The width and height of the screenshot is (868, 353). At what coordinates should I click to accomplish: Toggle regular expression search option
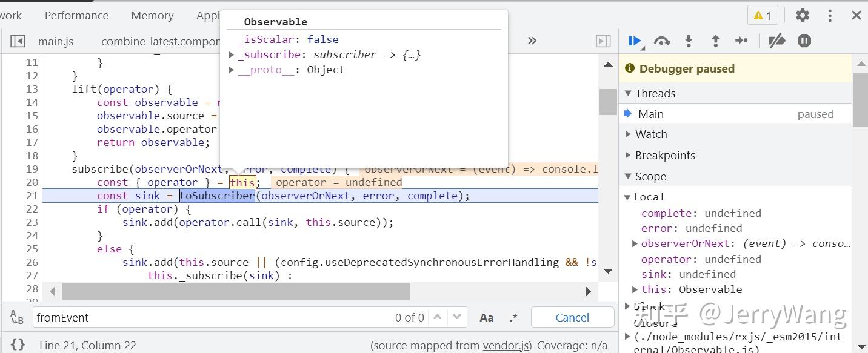[x=514, y=317]
